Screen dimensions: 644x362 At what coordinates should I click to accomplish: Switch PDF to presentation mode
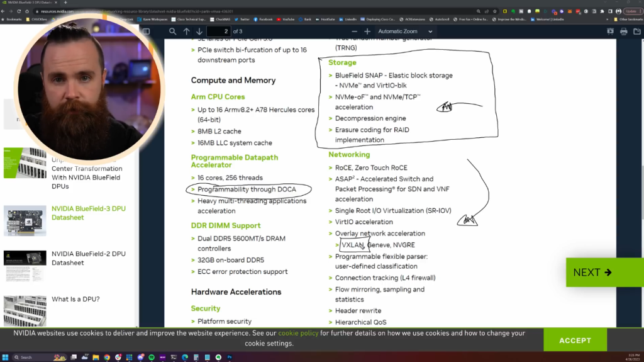610,31
